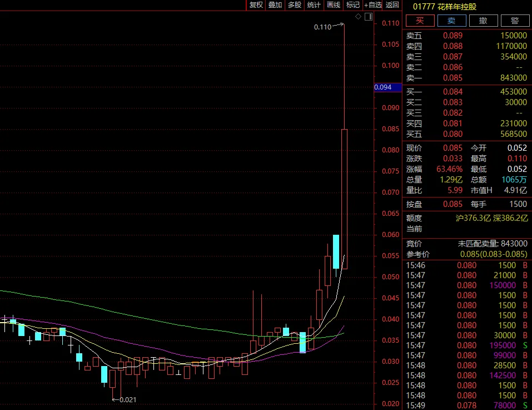
Task: Toggle the side panel layout icon
Action: (368, 17)
